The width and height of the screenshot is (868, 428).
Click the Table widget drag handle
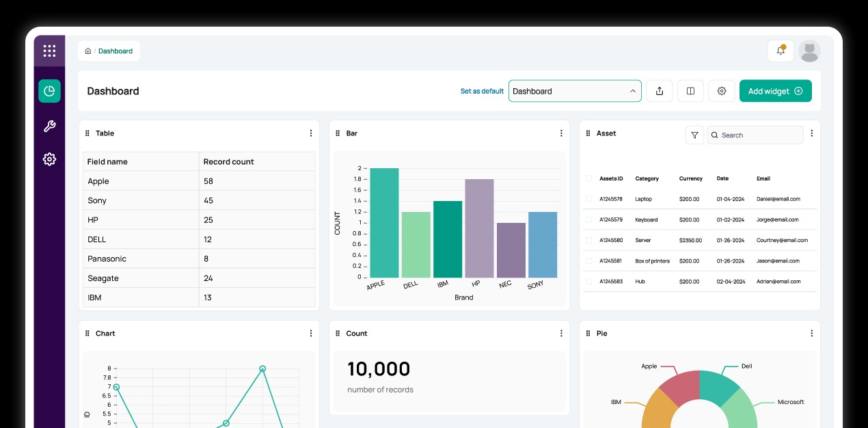coord(87,133)
